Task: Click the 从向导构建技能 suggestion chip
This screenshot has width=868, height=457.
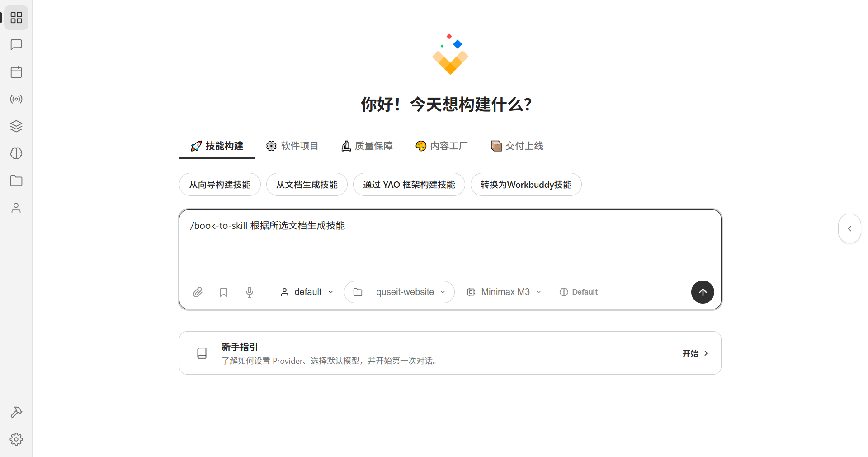Action: pos(220,185)
